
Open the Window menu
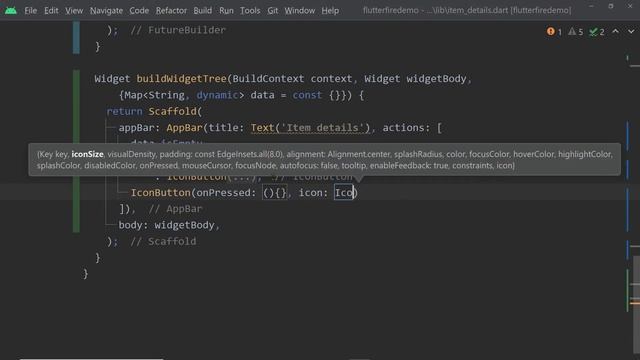click(x=300, y=11)
